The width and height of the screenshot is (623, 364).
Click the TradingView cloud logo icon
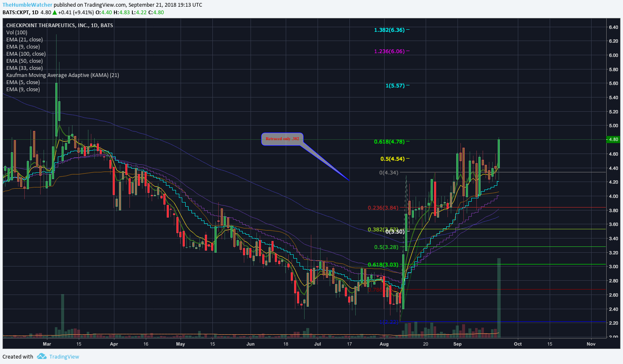41,356
